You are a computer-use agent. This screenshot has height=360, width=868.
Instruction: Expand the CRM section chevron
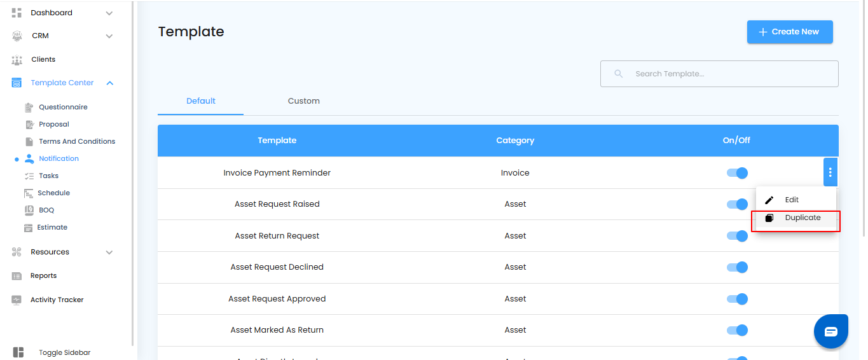109,36
